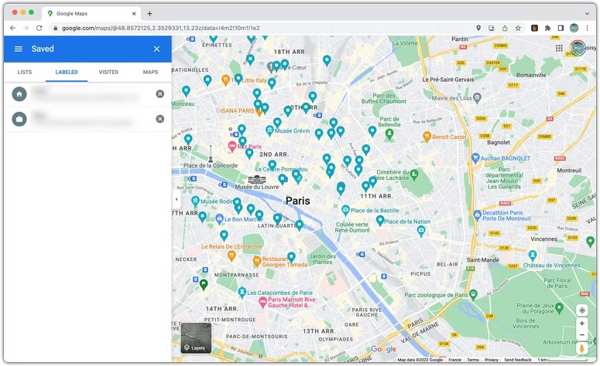Switch to the Maps tab
The image size is (600, 366).
[150, 72]
